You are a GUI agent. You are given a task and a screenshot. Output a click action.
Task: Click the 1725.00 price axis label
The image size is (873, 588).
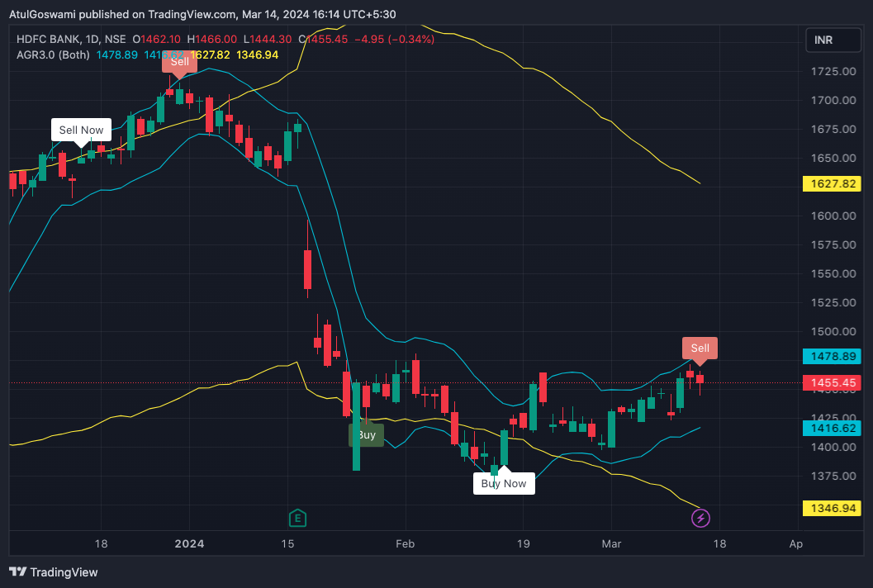tap(833, 71)
